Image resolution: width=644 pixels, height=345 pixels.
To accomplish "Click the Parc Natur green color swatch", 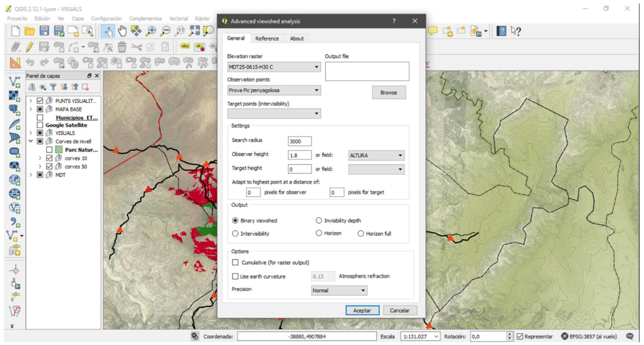I will (x=59, y=150).
